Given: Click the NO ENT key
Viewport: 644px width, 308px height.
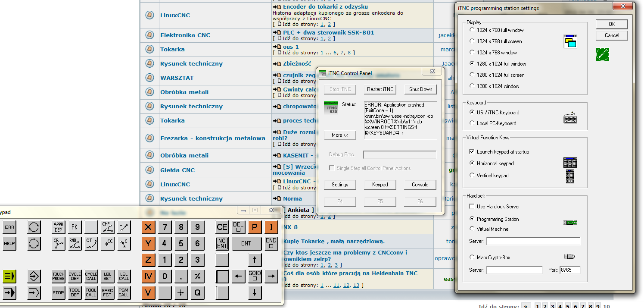Looking at the screenshot, I should [x=222, y=243].
